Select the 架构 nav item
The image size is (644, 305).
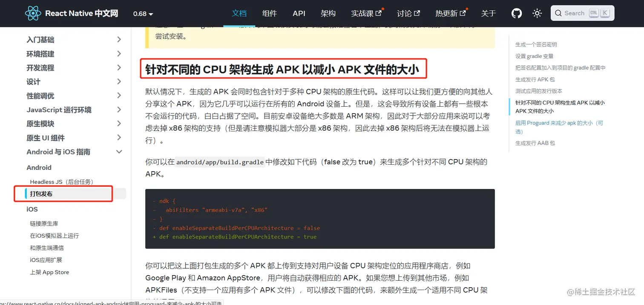(328, 13)
